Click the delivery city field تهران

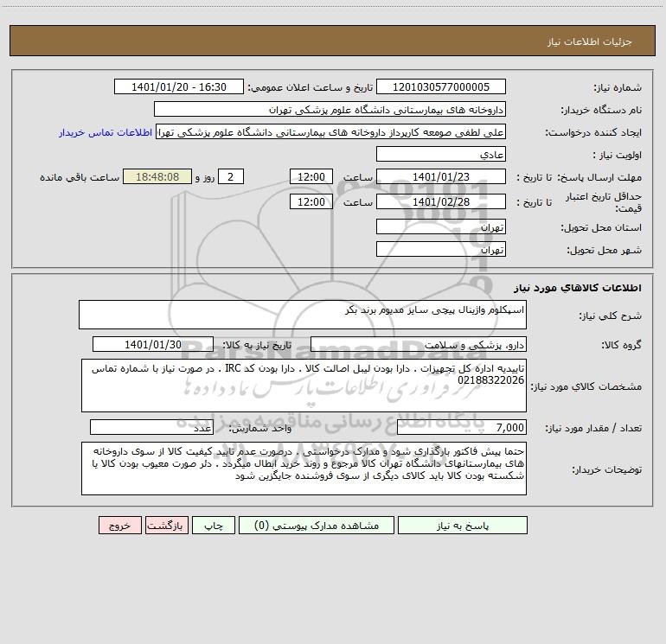pyautogui.click(x=441, y=249)
